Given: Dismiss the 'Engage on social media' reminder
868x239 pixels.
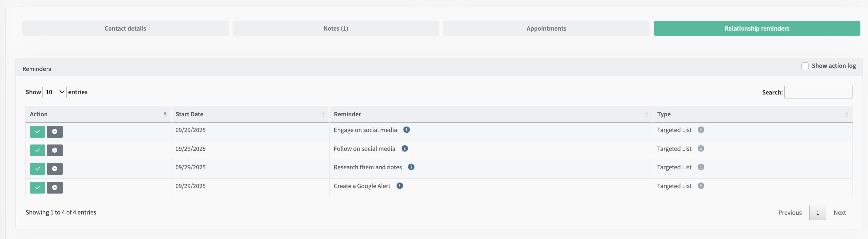Looking at the screenshot, I should (55, 132).
